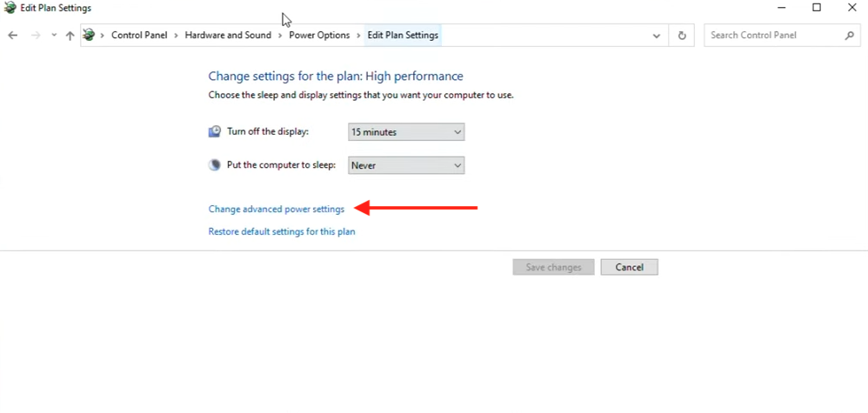This screenshot has width=868, height=413.
Task: Go to Power Options breadcrumb
Action: [x=319, y=36]
